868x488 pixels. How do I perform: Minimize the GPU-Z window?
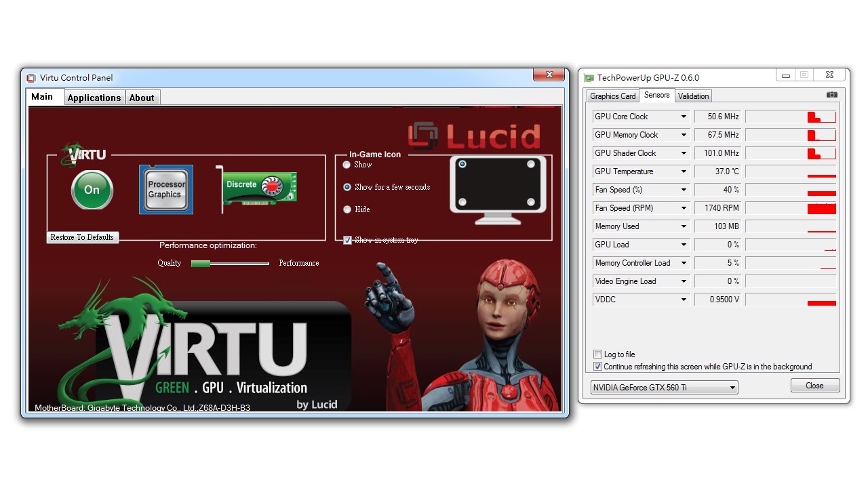[x=786, y=75]
